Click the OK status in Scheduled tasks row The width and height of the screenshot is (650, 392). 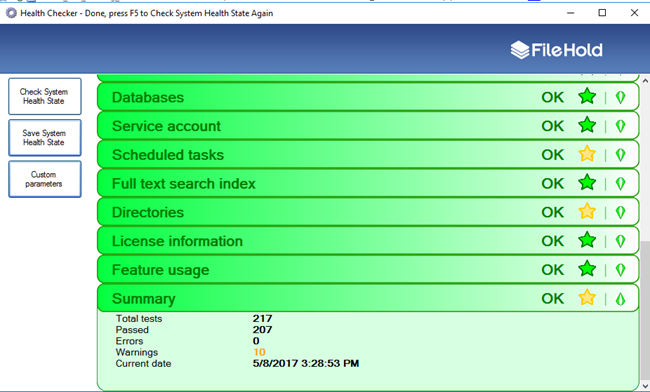pyautogui.click(x=553, y=155)
